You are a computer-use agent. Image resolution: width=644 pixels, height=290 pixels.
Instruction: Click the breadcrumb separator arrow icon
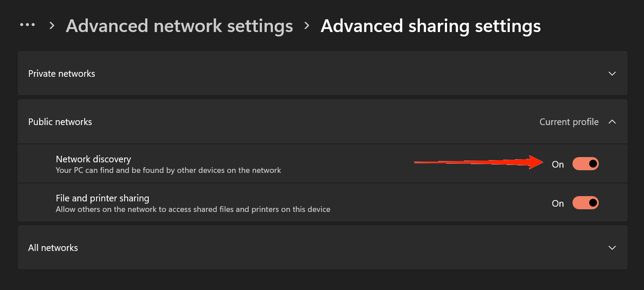click(x=51, y=26)
